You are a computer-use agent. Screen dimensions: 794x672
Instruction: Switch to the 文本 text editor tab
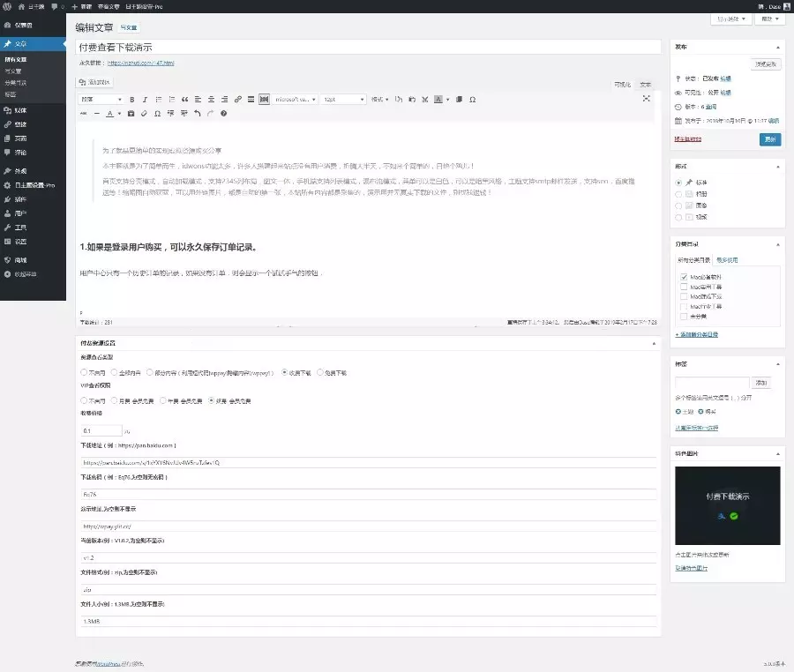coord(646,84)
